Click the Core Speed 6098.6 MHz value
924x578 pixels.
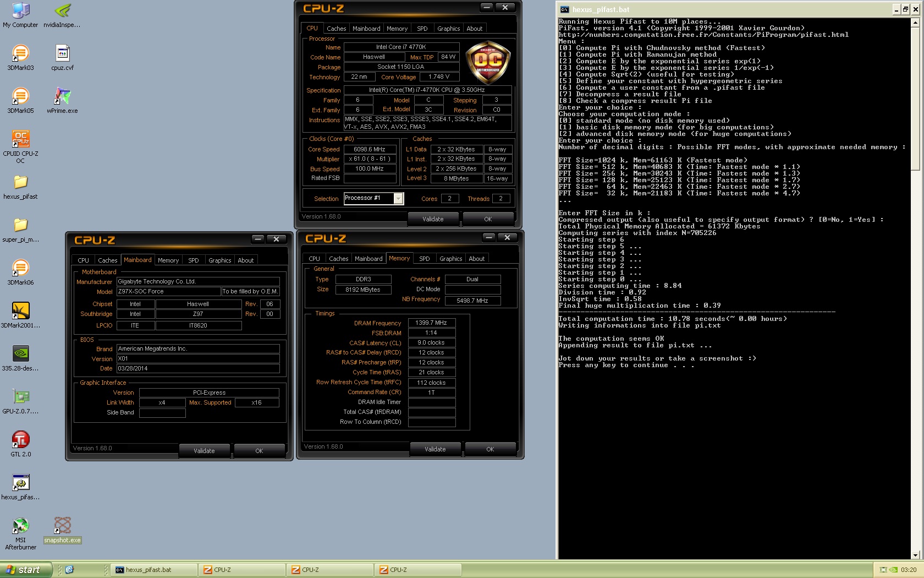point(370,149)
